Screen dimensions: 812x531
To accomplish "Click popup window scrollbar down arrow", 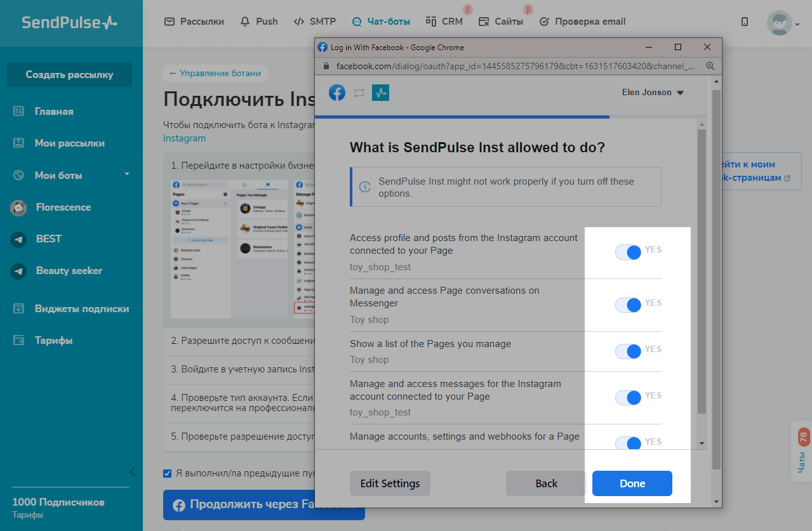I will [x=716, y=502].
